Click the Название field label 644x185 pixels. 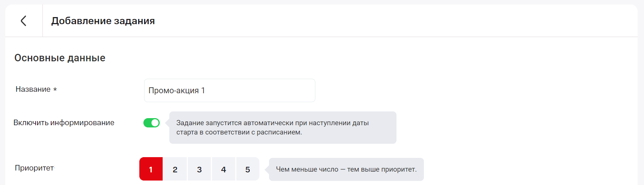coord(33,89)
